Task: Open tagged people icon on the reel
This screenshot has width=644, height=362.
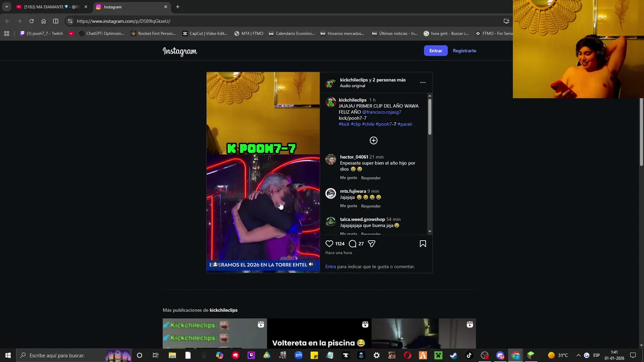Action: click(215, 264)
